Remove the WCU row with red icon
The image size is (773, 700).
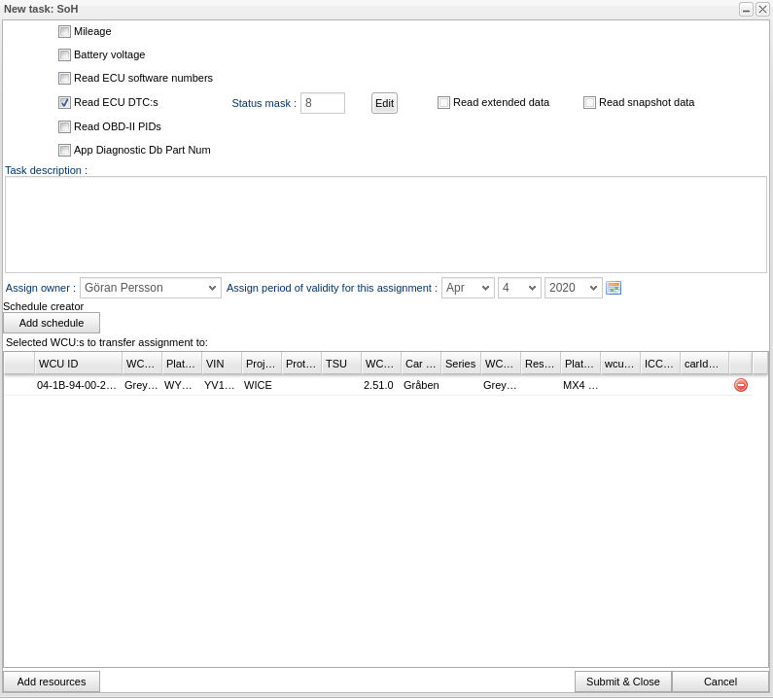(x=741, y=385)
